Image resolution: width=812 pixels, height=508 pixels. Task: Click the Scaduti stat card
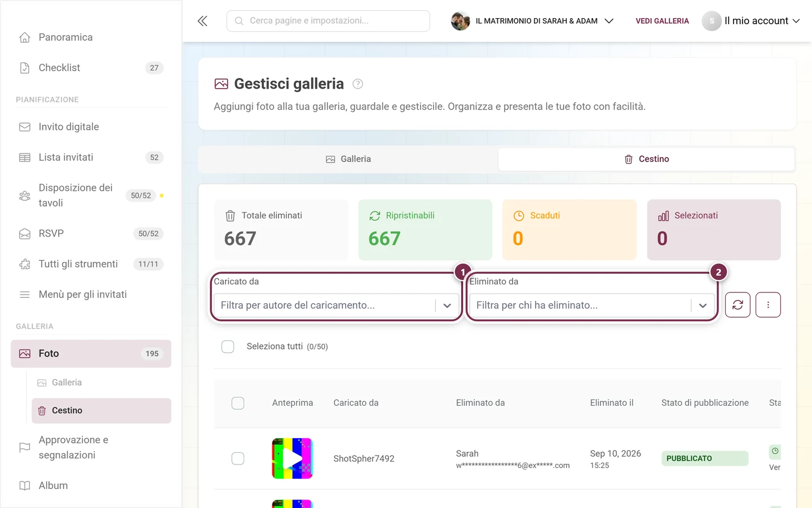570,230
